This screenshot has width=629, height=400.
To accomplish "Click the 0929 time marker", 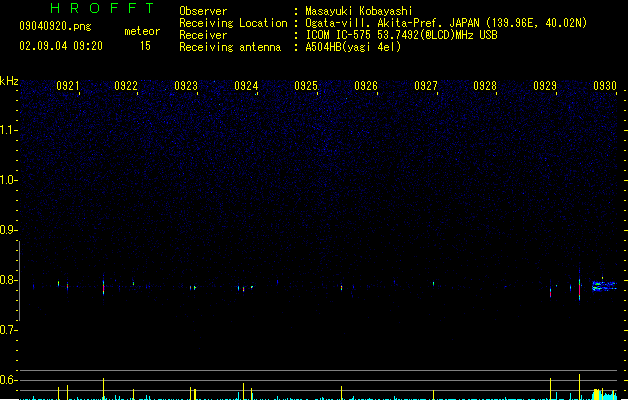I will coord(545,86).
